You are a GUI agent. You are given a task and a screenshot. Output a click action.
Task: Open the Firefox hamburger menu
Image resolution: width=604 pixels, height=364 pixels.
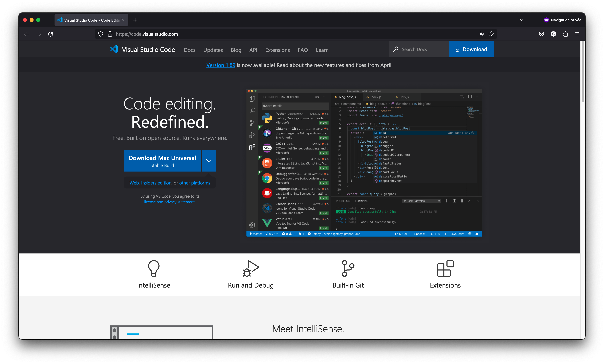[x=578, y=34]
